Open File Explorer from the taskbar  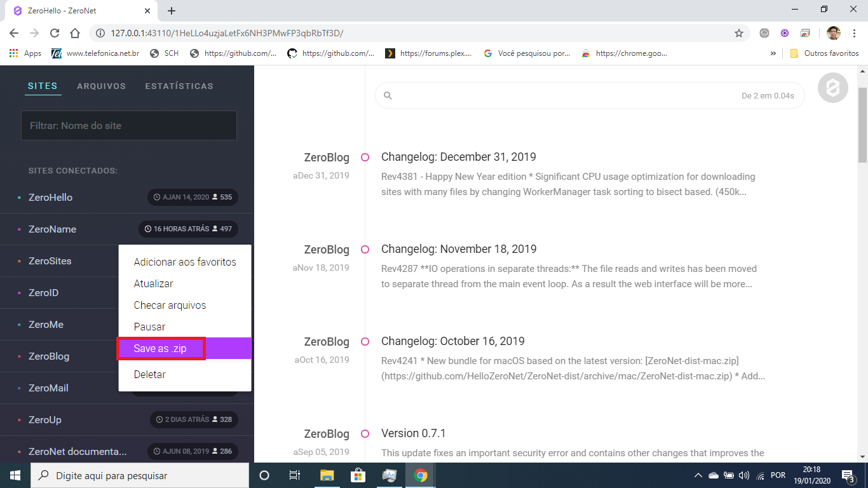click(327, 475)
